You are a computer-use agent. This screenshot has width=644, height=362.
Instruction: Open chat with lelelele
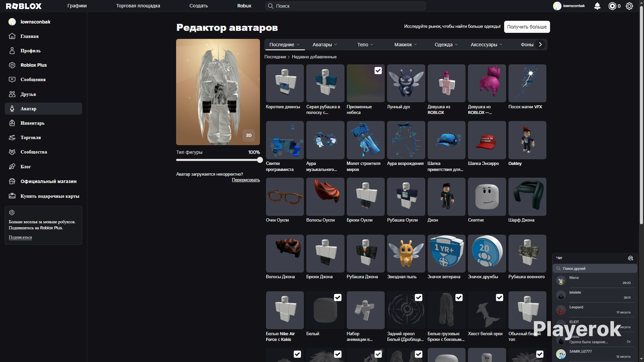595,295
